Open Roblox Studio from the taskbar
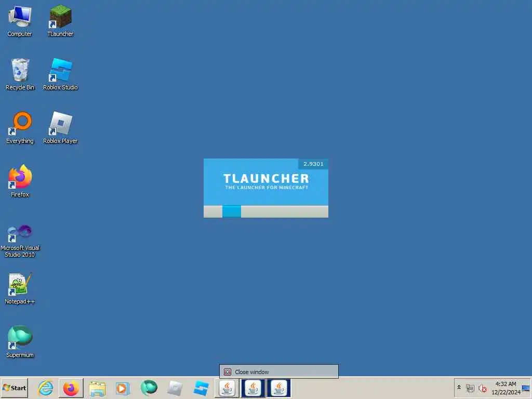Viewport: 532px width, 399px height. tap(201, 388)
